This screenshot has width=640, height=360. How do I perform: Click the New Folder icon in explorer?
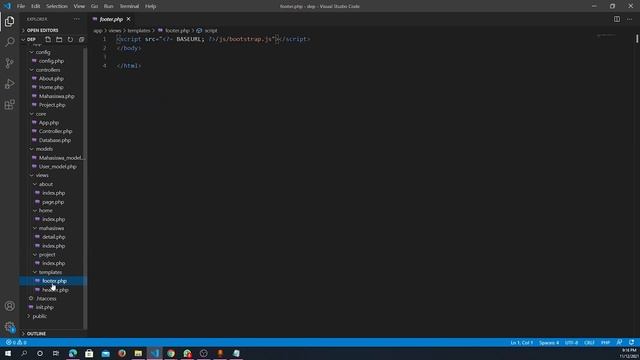59,40
